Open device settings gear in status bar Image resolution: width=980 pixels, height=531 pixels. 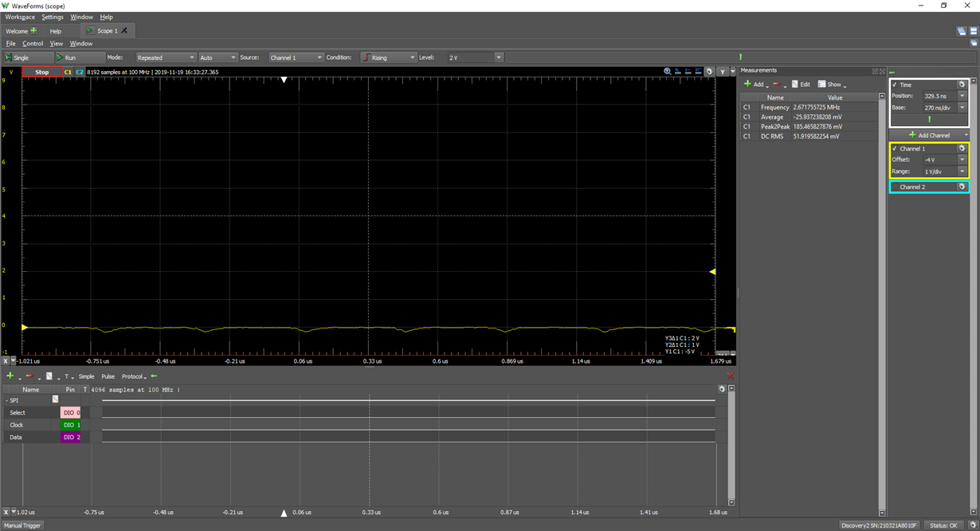[973, 525]
